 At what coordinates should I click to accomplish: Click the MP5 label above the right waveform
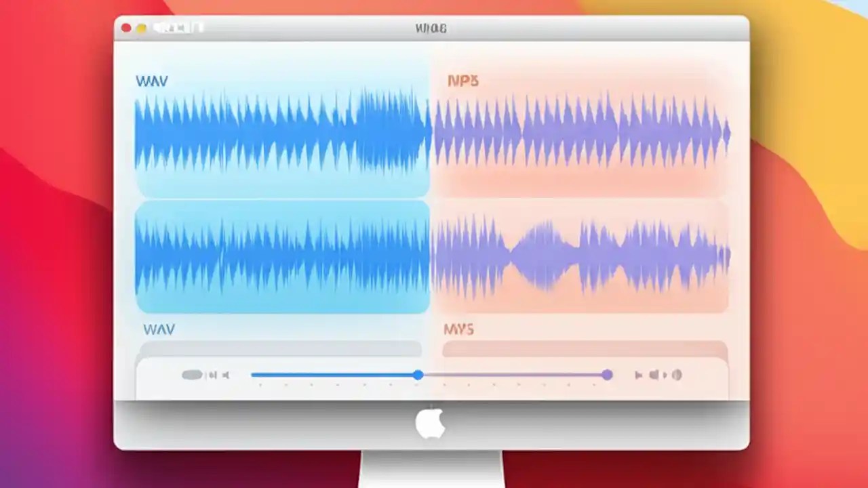tap(463, 81)
